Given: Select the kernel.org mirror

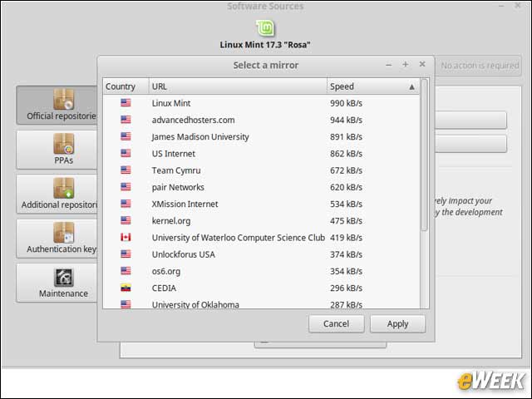Looking at the screenshot, I should tap(261, 220).
